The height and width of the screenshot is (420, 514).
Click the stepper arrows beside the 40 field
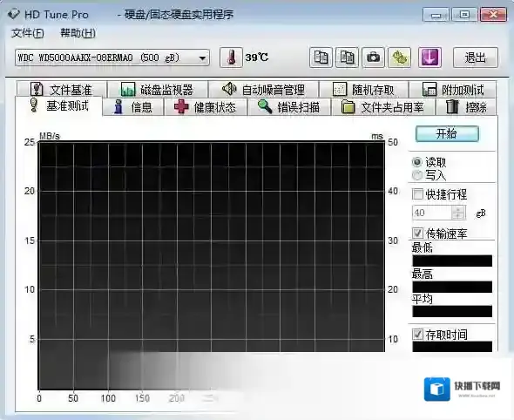[458, 213]
